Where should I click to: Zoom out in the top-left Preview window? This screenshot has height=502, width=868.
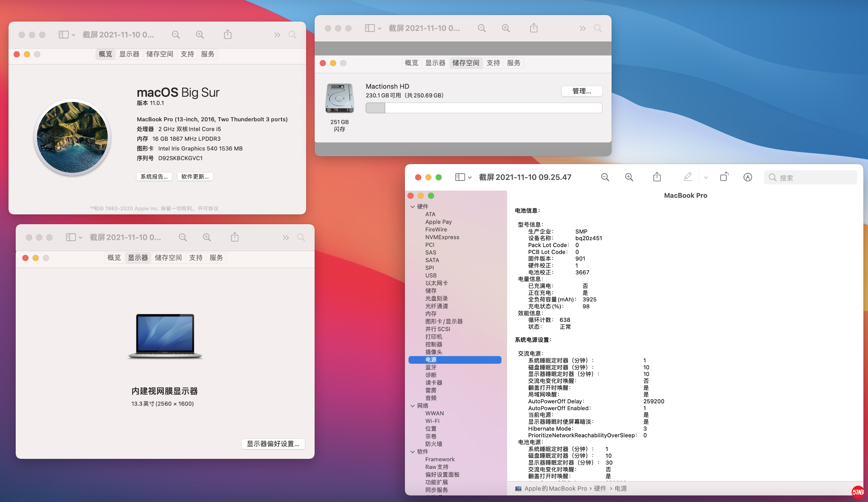(x=176, y=35)
